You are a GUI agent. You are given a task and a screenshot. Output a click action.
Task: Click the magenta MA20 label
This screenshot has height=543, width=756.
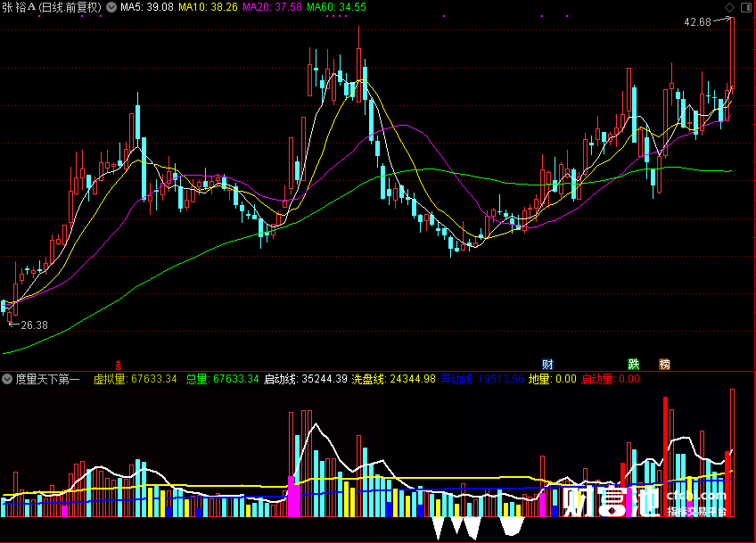point(272,7)
